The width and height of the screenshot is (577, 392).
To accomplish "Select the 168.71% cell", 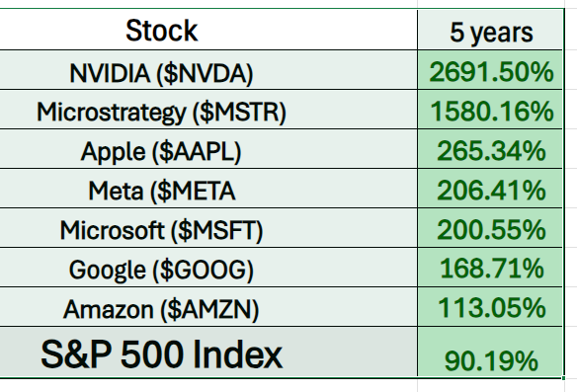I will tap(490, 268).
